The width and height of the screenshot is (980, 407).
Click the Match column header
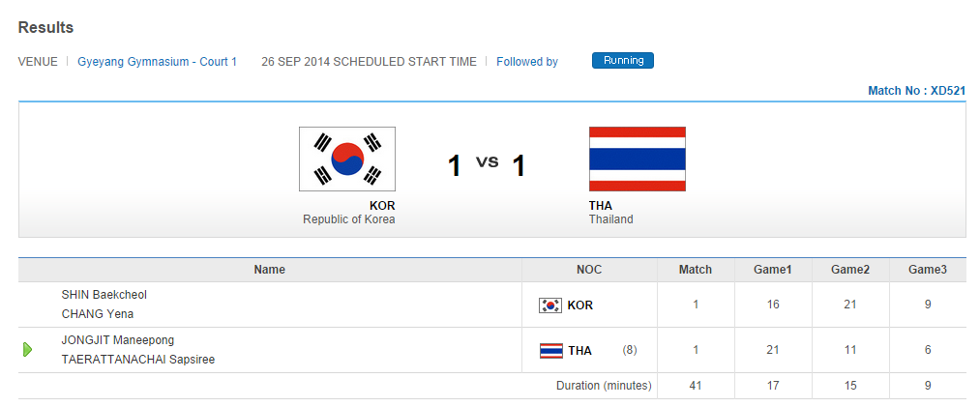(696, 270)
